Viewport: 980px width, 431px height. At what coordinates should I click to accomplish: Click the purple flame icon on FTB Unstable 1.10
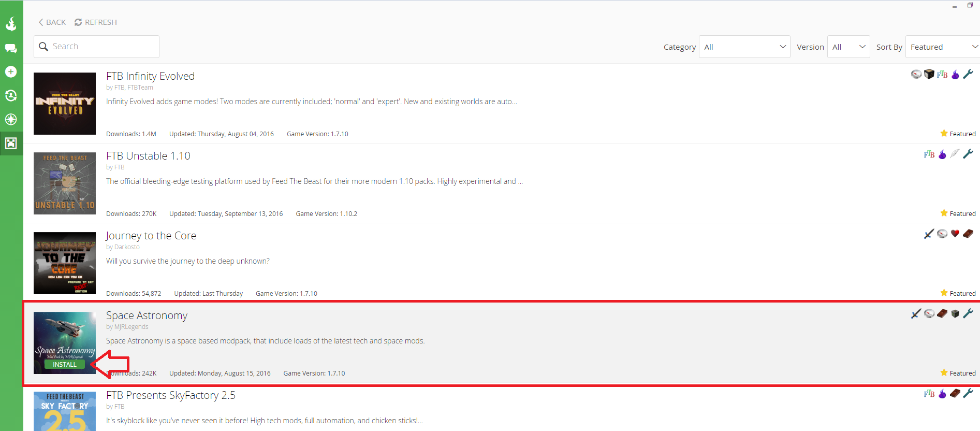942,154
